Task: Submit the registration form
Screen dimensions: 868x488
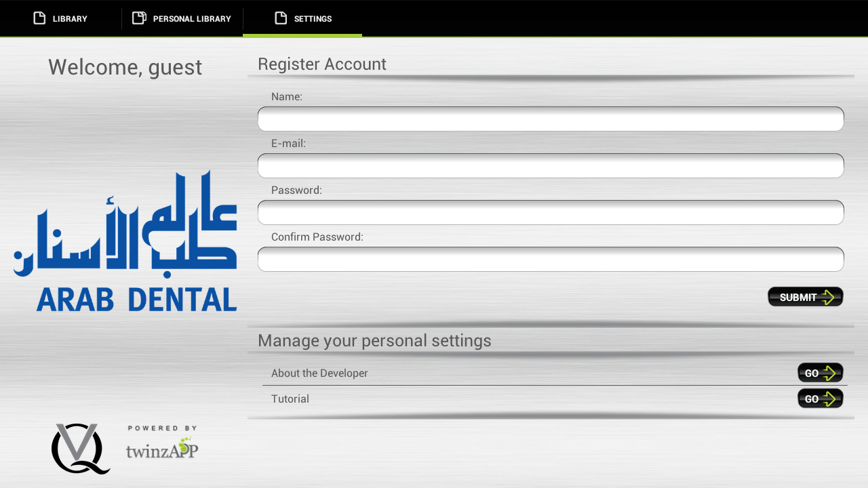Action: pyautogui.click(x=806, y=297)
